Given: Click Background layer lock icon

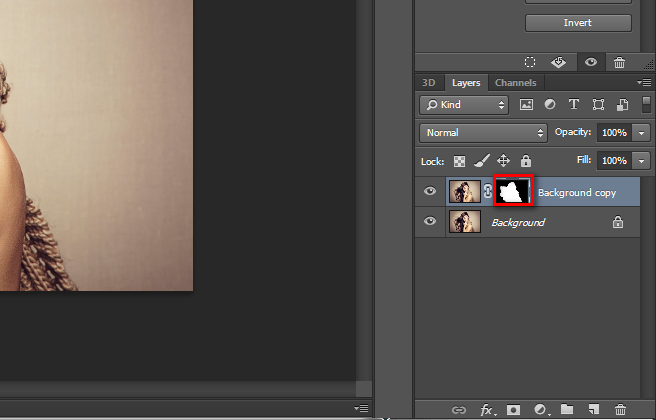Looking at the screenshot, I should tap(618, 222).
